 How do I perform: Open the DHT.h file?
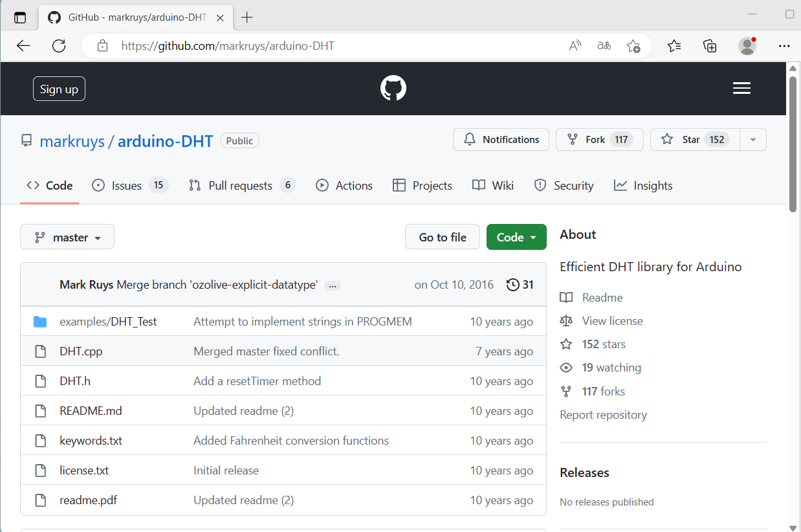(x=75, y=381)
